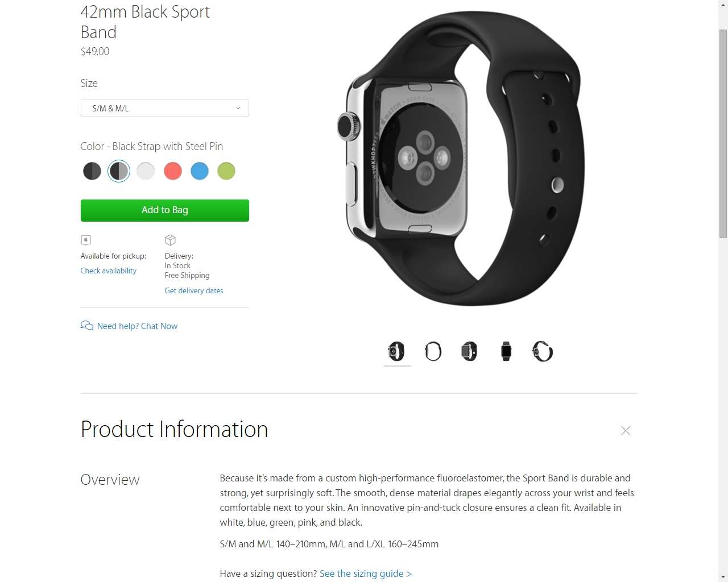Choose the Black strap with black pin swatch
Viewport: 728px width, 582px height.
click(x=92, y=171)
